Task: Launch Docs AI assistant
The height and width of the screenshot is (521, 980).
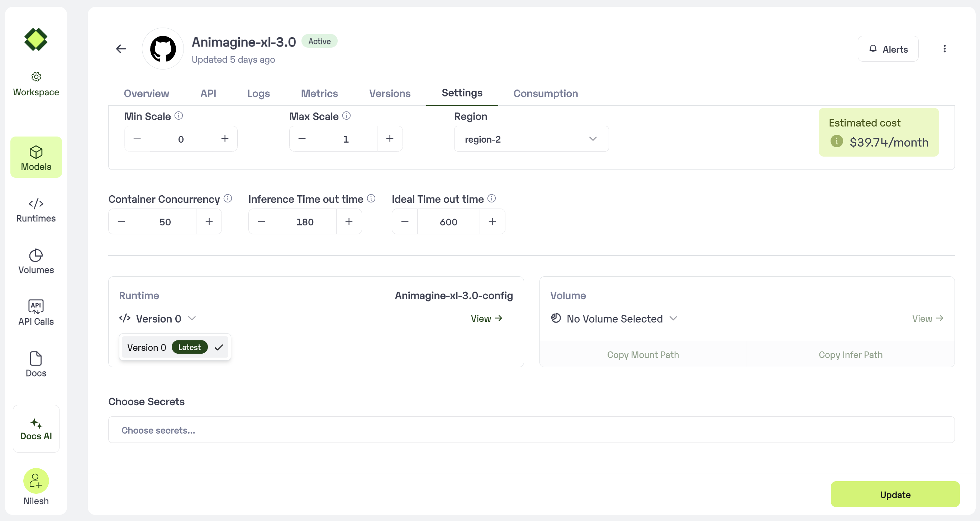Action: pos(36,429)
